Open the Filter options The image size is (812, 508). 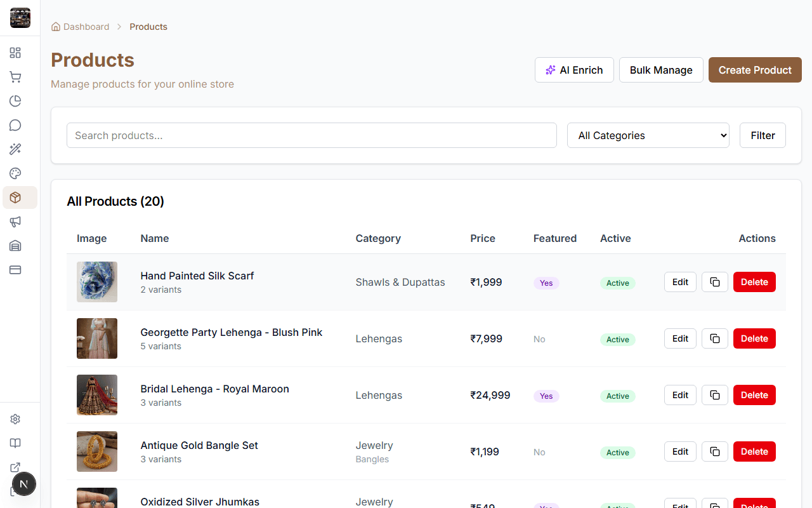pos(763,135)
